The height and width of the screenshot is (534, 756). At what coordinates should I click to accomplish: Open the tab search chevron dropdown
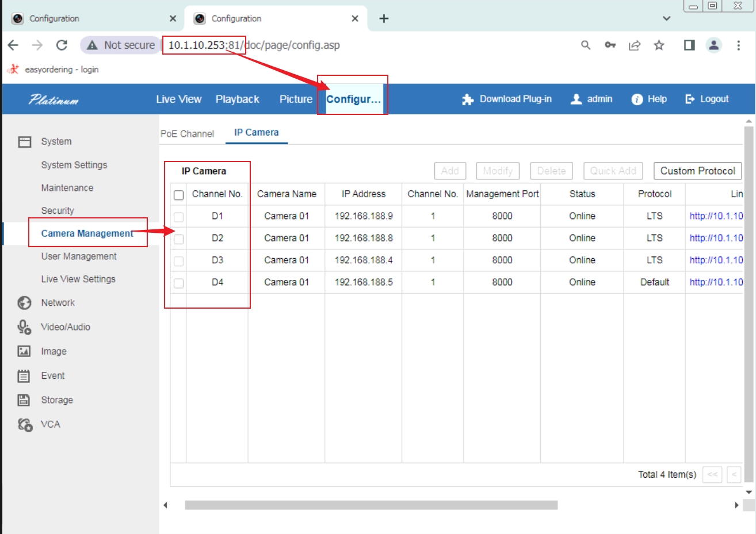[x=667, y=18]
